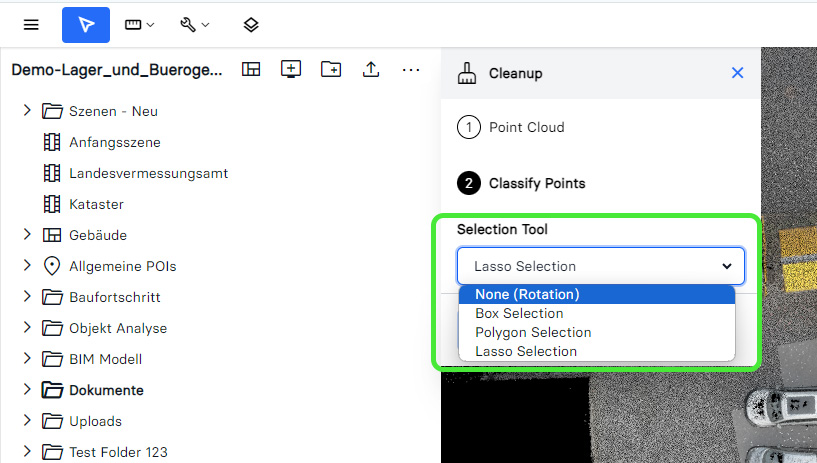Open the measurement ruler tool dropdown
Screen dimensions: 817x463
139,25
